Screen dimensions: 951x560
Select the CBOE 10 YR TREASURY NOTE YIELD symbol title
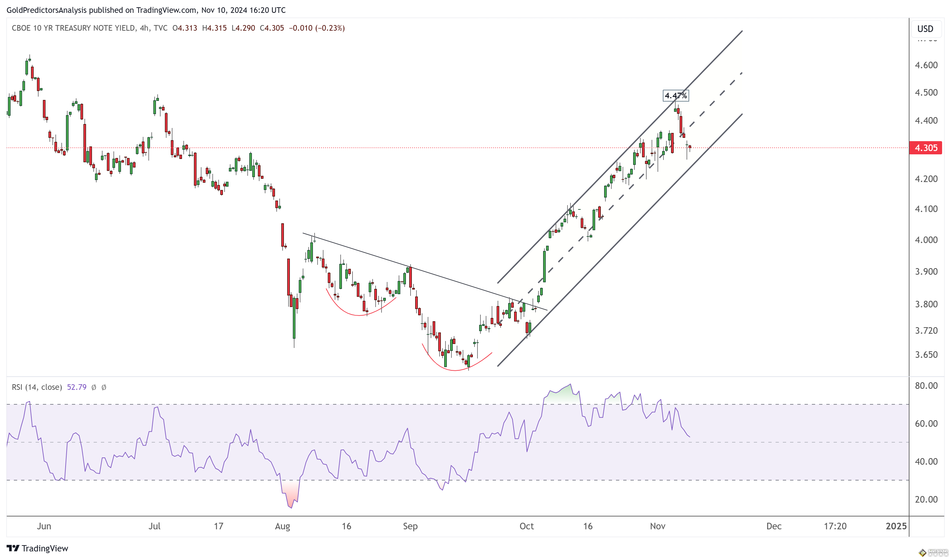73,28
